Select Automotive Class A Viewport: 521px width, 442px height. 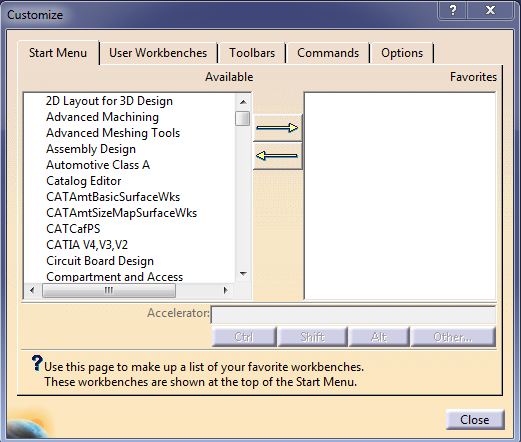(98, 165)
